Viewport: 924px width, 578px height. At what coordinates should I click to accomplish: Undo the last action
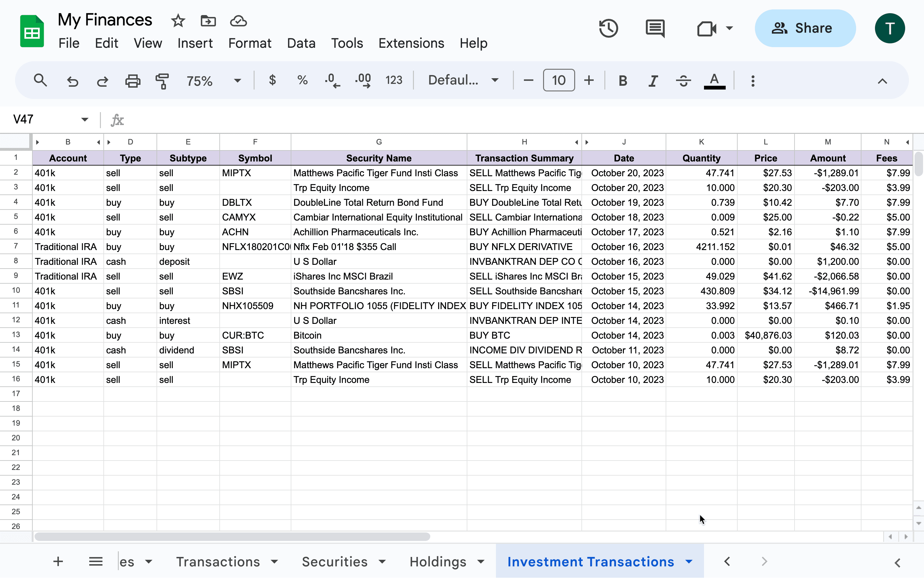(x=73, y=81)
